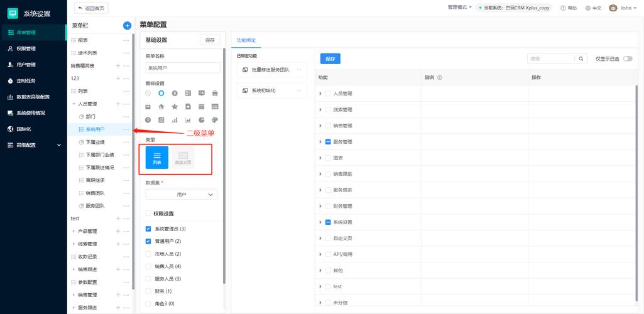
Task: Click the blue 保存 button above the function list
Action: click(330, 58)
